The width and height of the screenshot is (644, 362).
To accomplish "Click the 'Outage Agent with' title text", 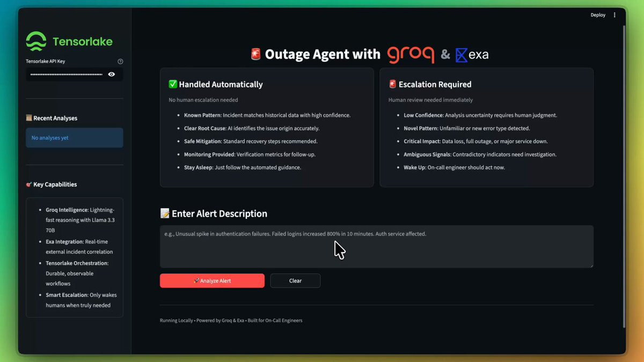I will [323, 54].
